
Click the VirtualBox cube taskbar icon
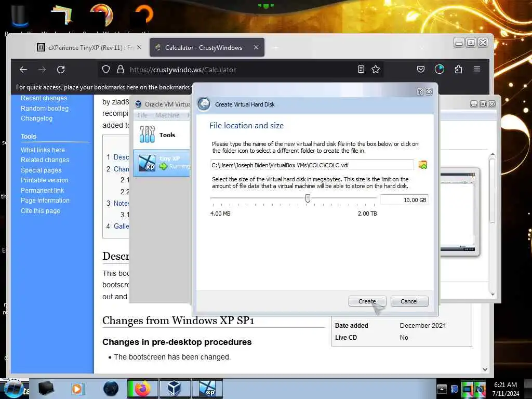pos(174,389)
